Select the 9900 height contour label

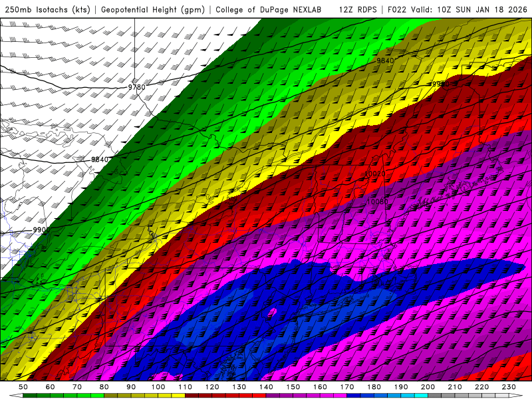pos(41,229)
